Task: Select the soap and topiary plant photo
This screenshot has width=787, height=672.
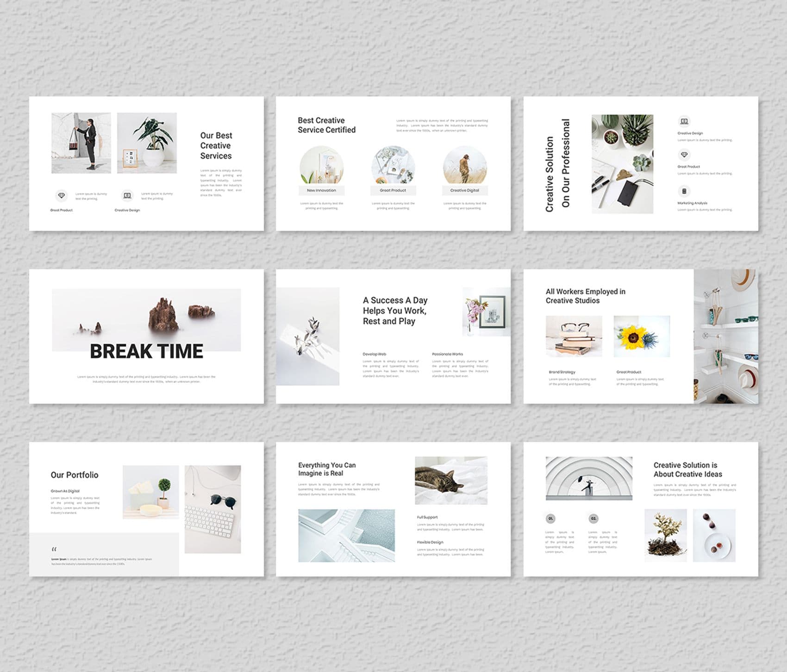Action: (x=151, y=492)
